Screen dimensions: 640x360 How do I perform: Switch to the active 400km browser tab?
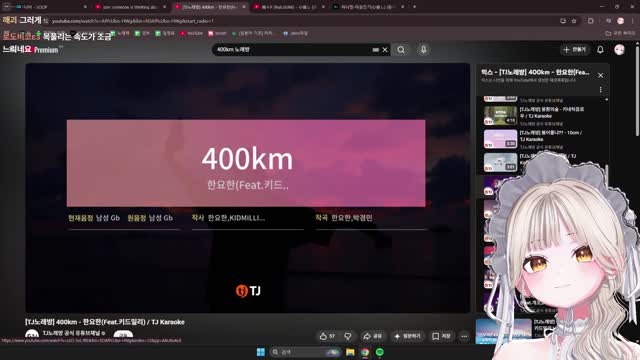(209, 7)
